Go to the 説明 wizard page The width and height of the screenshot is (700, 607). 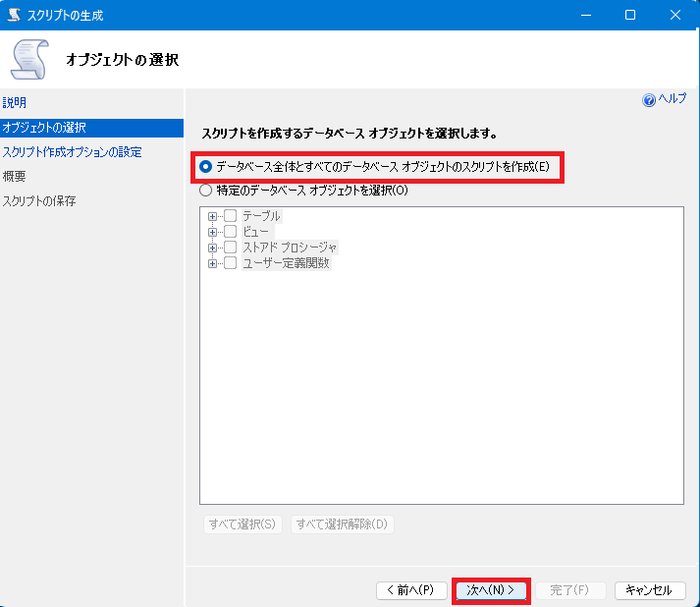(15, 103)
